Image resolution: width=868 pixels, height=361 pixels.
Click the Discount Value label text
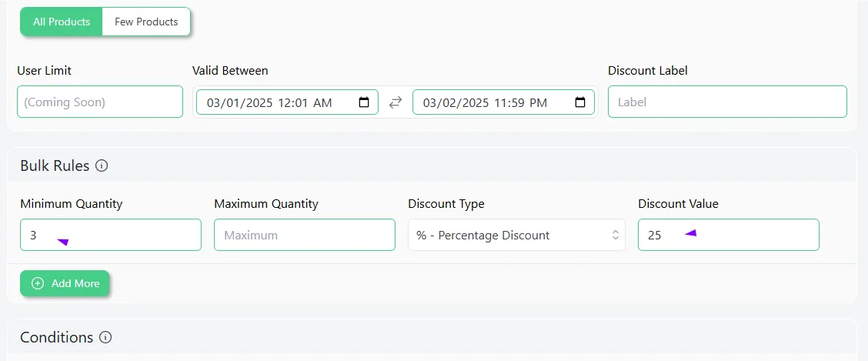pos(678,204)
